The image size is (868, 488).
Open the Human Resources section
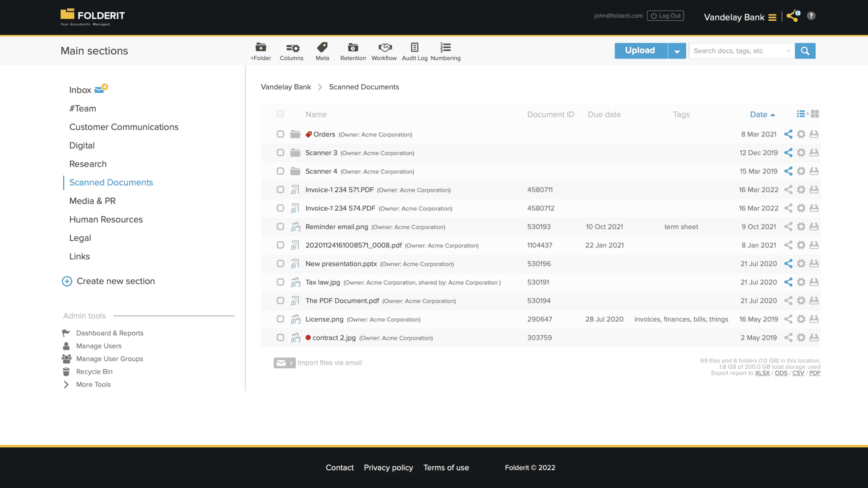click(106, 219)
